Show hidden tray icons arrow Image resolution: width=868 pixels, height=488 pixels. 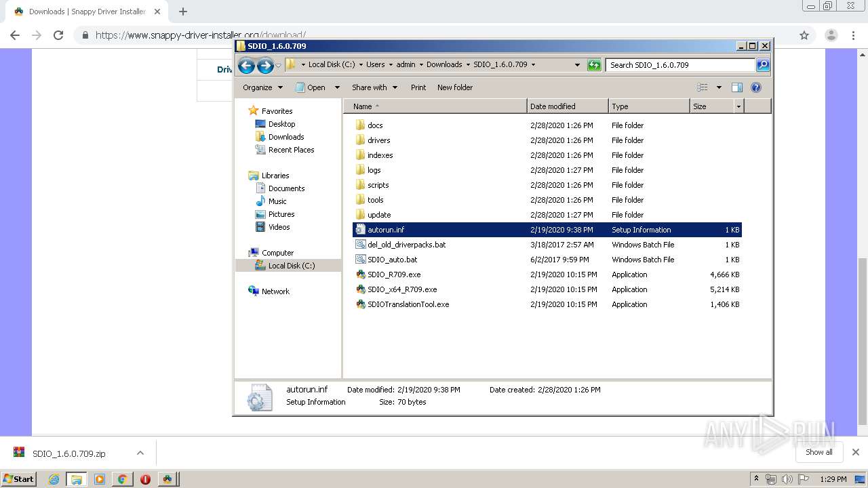point(757,479)
